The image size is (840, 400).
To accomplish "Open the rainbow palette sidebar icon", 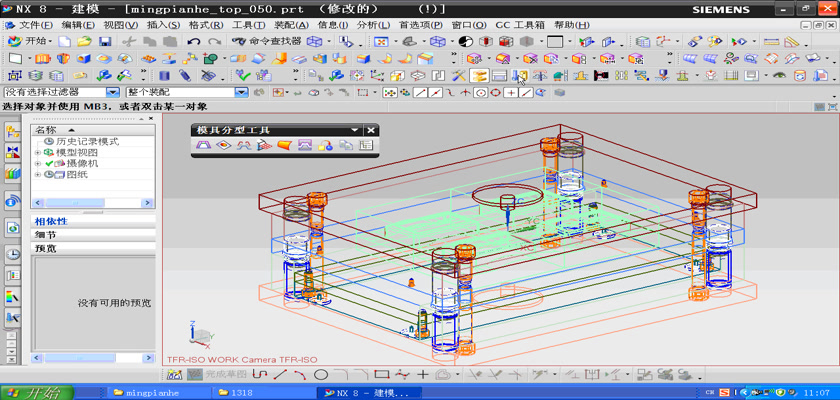I will coord(13,296).
